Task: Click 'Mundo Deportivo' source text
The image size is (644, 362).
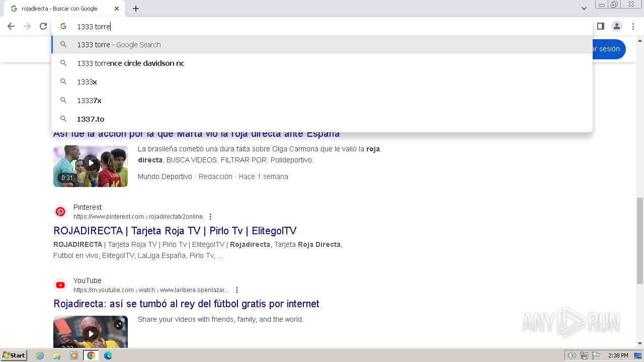Action: point(165,176)
